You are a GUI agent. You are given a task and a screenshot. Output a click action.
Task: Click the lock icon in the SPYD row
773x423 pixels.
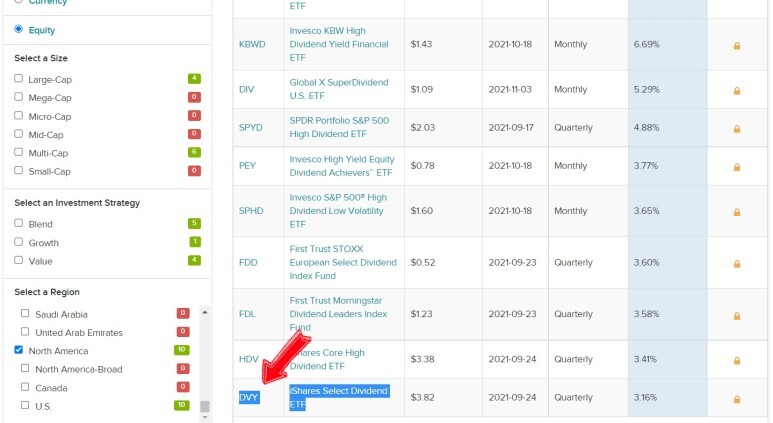[737, 129]
